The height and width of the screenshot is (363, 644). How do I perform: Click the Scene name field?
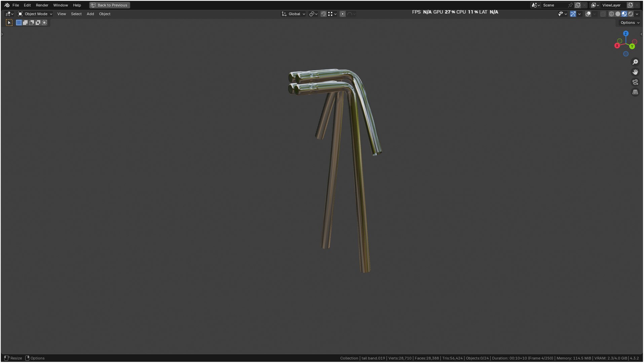[x=555, y=5]
